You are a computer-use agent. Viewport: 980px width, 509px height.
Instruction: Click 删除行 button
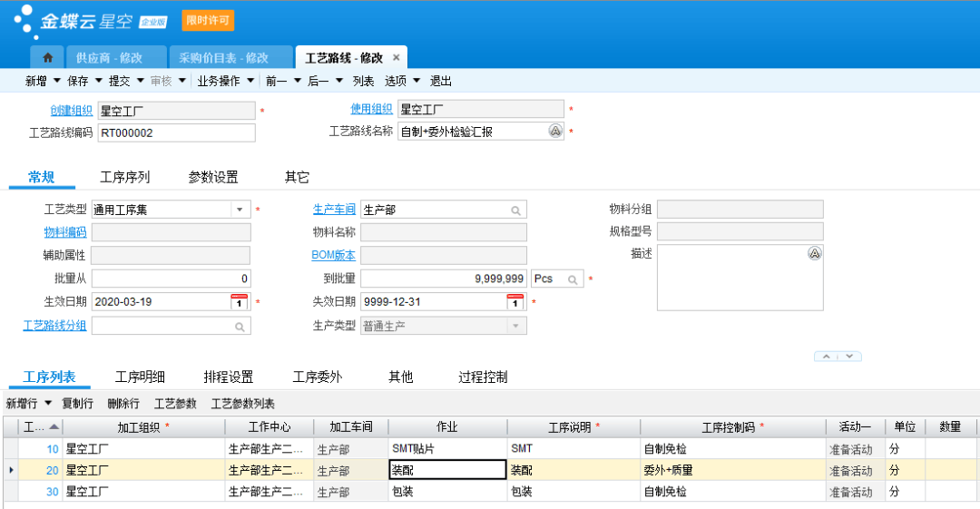tap(123, 404)
